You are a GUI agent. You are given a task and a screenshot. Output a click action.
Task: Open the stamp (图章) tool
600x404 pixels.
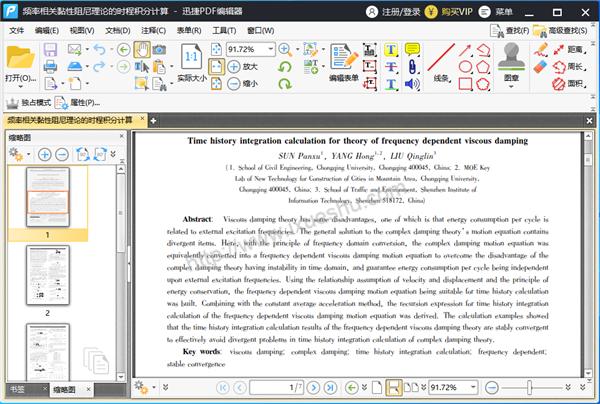click(x=512, y=59)
